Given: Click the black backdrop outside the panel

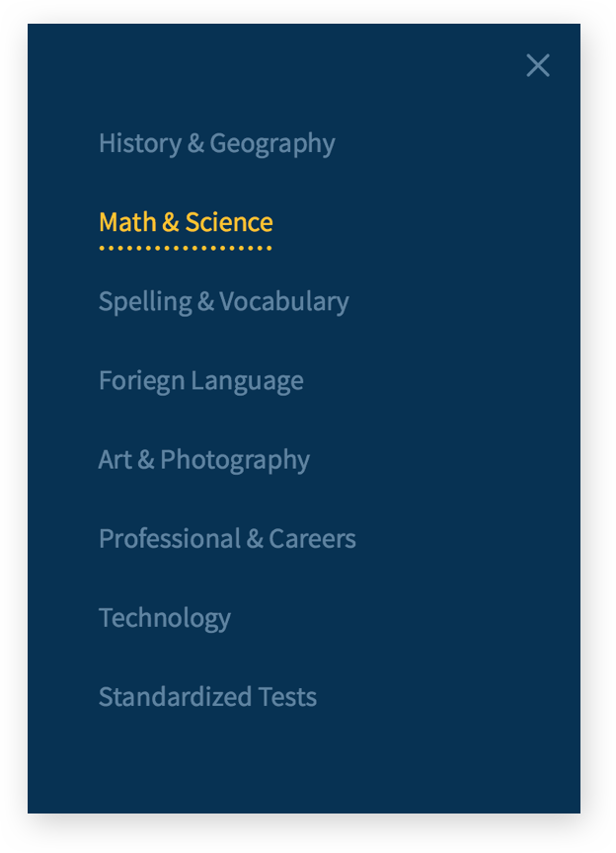Looking at the screenshot, I should tap(12, 425).
